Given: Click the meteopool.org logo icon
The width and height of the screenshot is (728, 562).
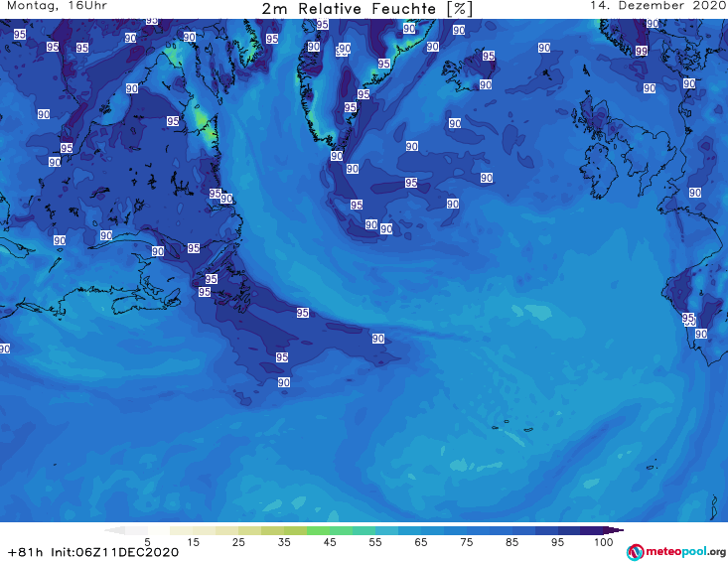Looking at the screenshot, I should pyautogui.click(x=636, y=552).
